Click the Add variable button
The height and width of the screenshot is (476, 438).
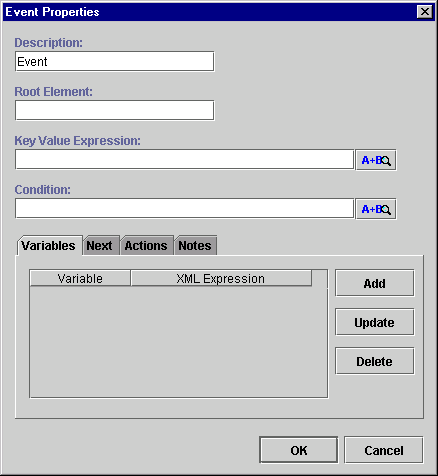pos(375,283)
